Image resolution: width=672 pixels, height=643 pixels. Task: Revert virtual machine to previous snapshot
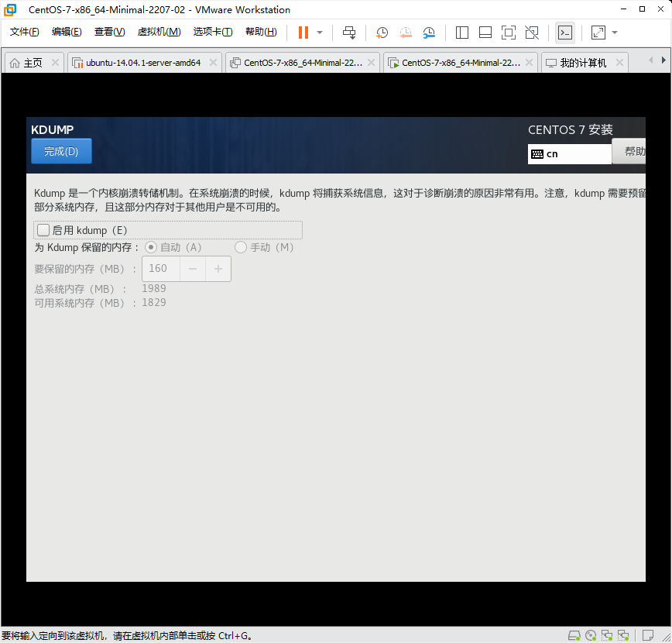(406, 33)
